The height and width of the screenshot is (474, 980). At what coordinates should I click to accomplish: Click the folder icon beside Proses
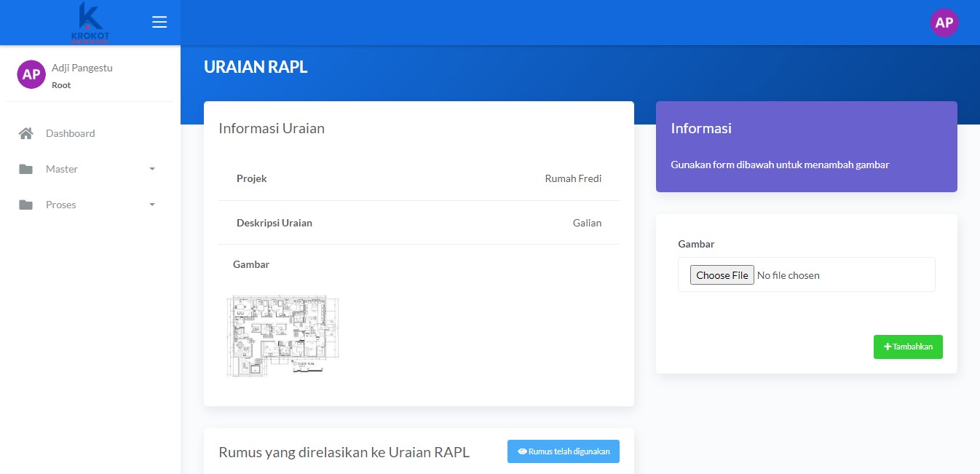point(26,205)
